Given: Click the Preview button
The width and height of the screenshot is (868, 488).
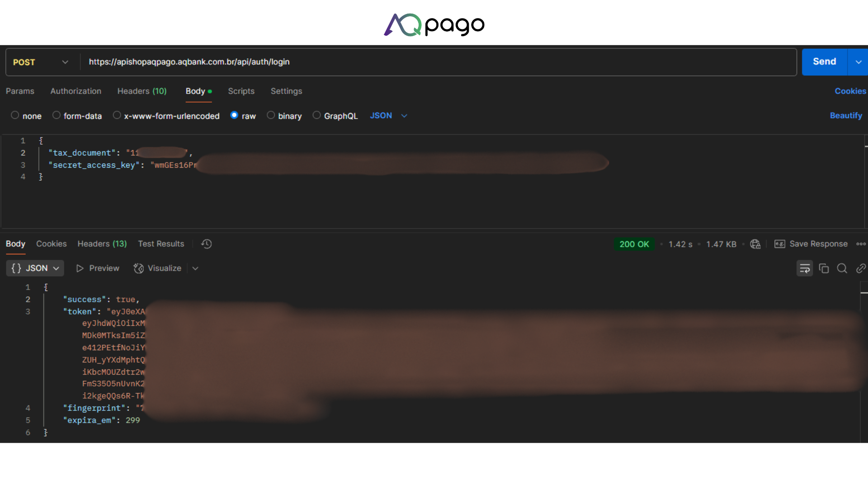Looking at the screenshot, I should click(x=98, y=268).
